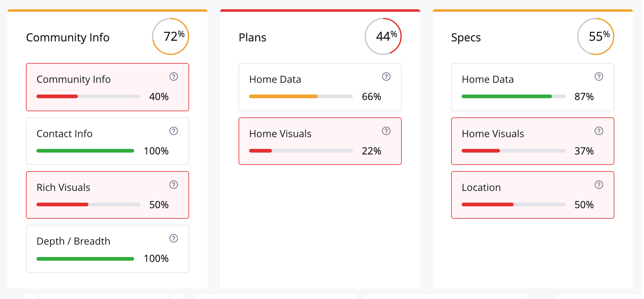This screenshot has height=299, width=644.
Task: Click the Specs Home Data 87% progress bar
Action: [x=514, y=96]
